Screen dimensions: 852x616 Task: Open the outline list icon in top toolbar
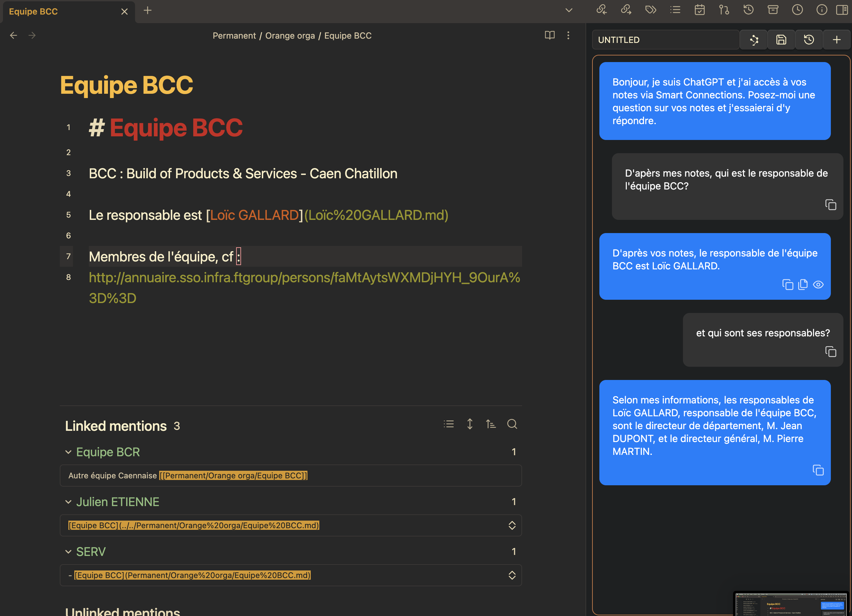coord(675,10)
